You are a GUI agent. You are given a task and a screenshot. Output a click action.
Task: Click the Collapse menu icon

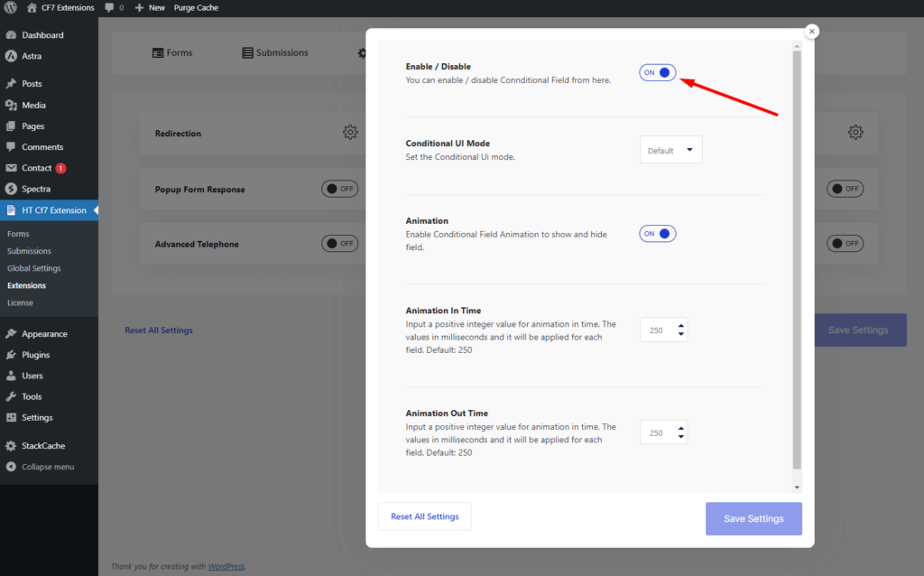11,467
